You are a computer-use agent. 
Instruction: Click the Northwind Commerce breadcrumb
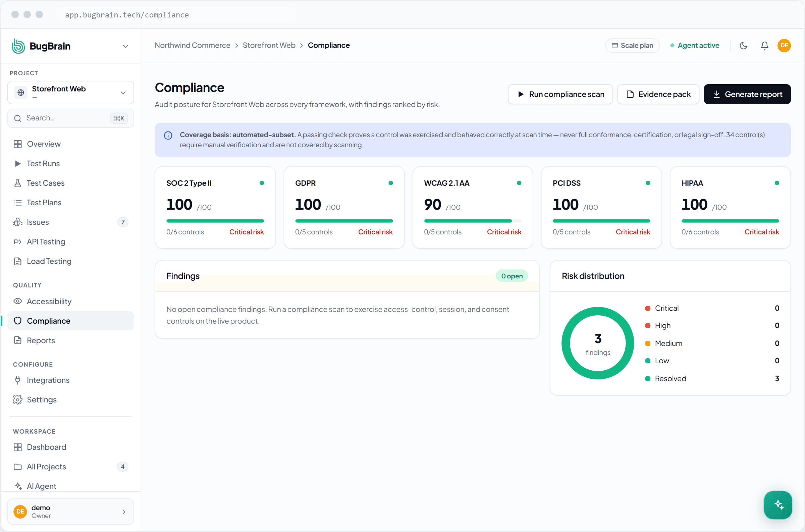[x=192, y=45]
